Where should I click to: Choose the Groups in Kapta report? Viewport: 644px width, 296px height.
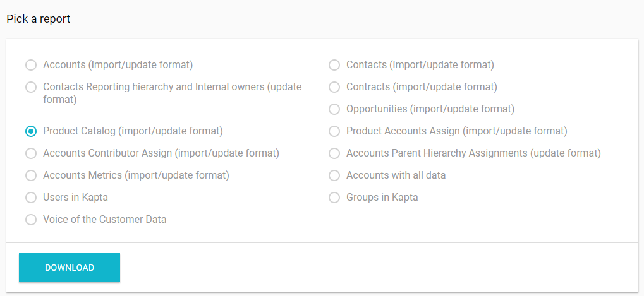[334, 198]
